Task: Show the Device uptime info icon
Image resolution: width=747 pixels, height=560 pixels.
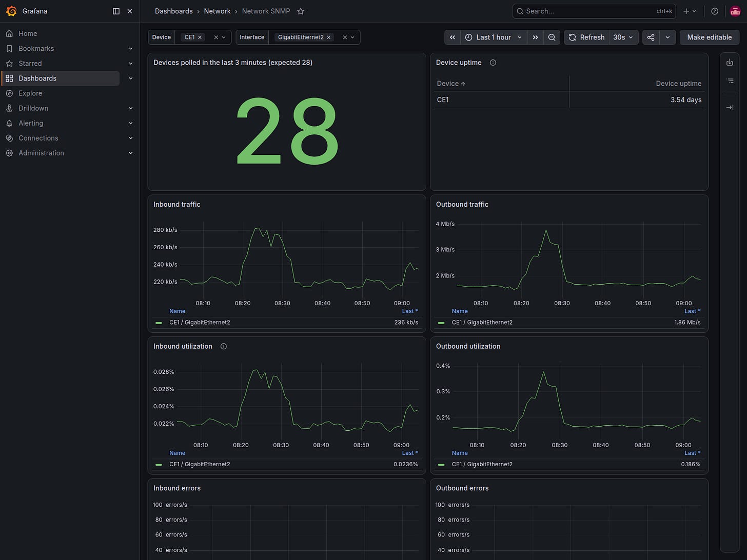Action: click(x=493, y=63)
